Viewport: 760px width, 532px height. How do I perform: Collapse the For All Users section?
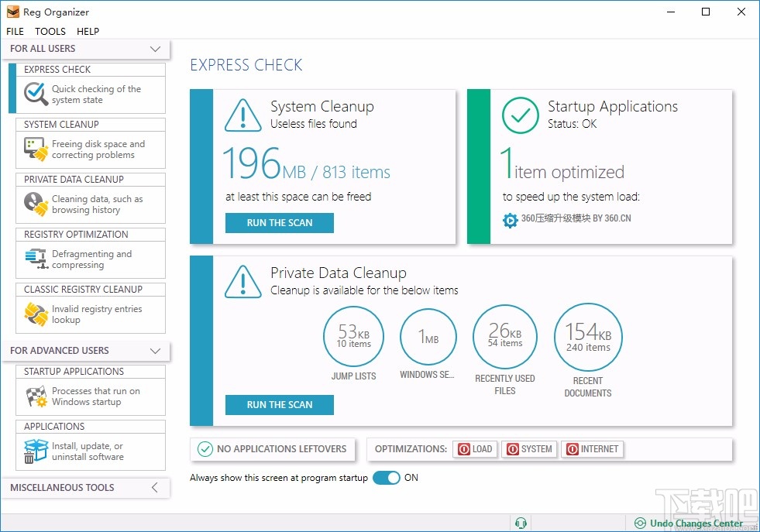click(x=155, y=49)
